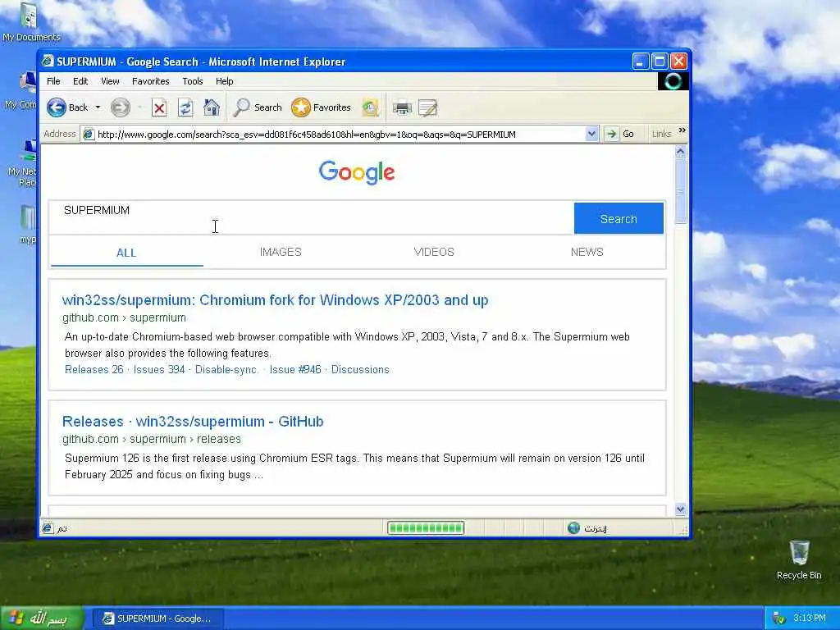Viewport: 840px width, 630px height.
Task: Click the 3:13 PM taskbar clock
Action: pos(810,619)
